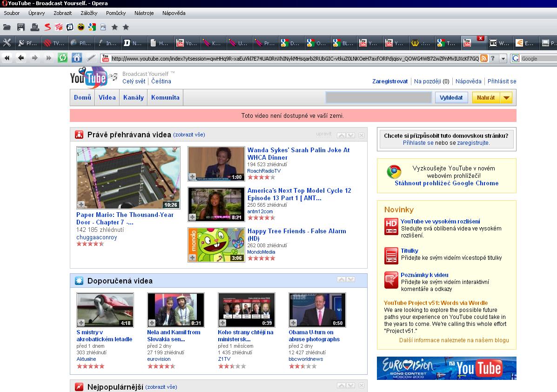Click the Back arrow navigation icon
This screenshot has height=392, width=557.
click(21, 58)
